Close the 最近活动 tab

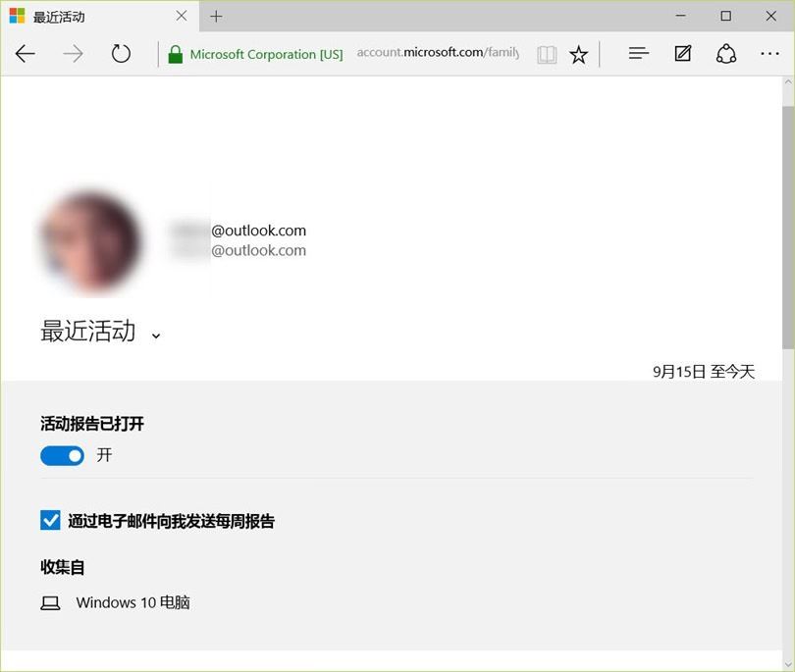pos(181,17)
